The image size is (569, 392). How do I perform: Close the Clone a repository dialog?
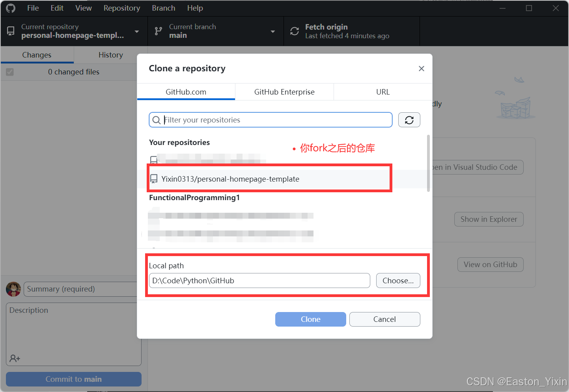(422, 69)
